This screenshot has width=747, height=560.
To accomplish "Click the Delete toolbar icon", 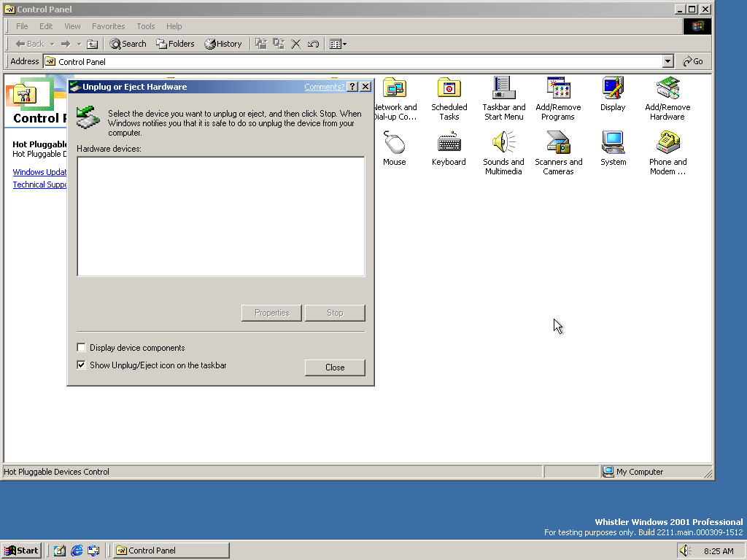I will (296, 44).
